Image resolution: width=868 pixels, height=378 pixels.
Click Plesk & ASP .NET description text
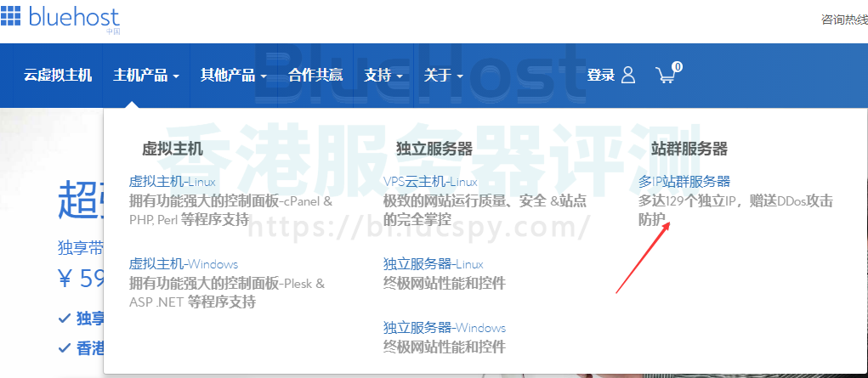227,293
